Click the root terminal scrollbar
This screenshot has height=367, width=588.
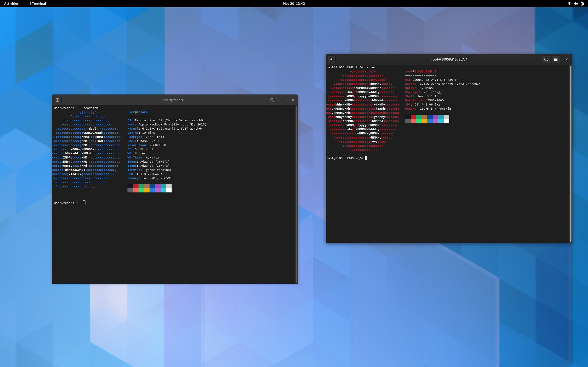tap(571, 154)
